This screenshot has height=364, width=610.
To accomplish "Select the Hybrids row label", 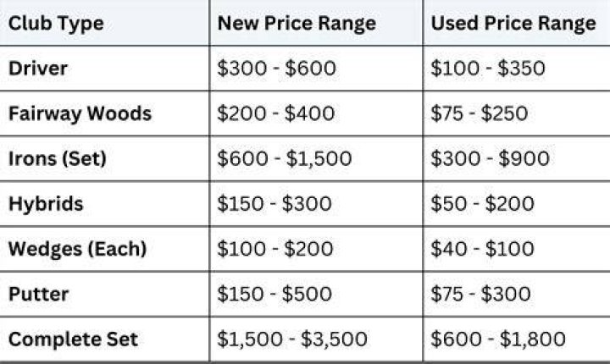I will (46, 204).
